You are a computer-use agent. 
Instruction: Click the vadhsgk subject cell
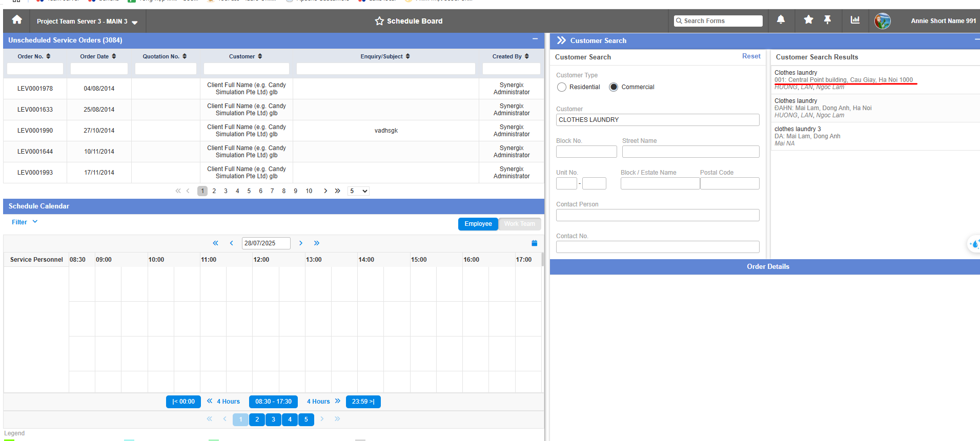pos(386,131)
